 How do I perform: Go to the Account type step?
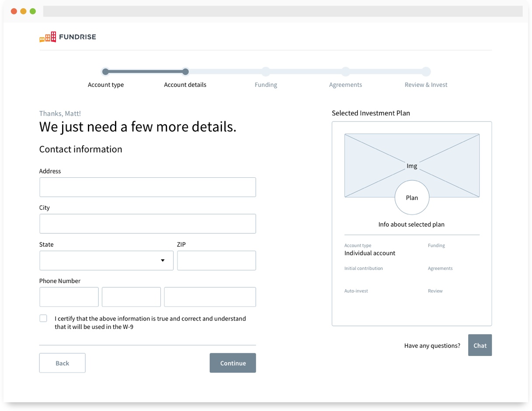[105, 72]
